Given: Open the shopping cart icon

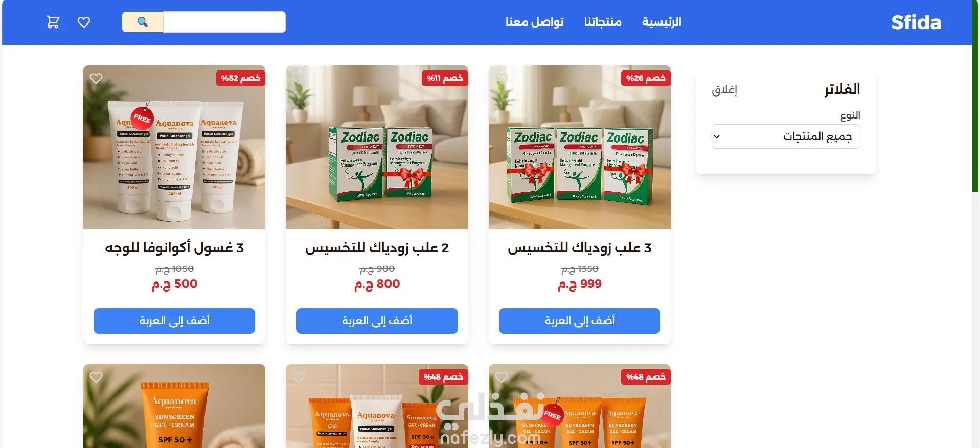Looking at the screenshot, I should pos(53,22).
